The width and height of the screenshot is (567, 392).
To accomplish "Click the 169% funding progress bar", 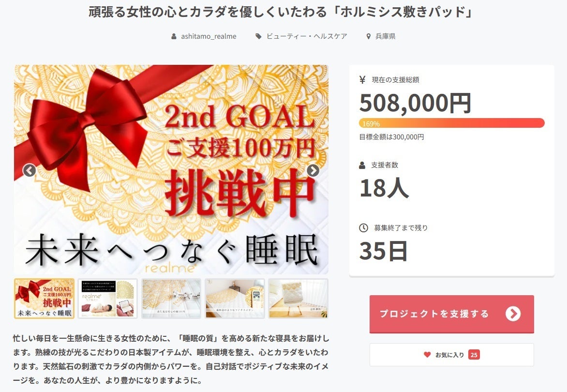I will [452, 123].
